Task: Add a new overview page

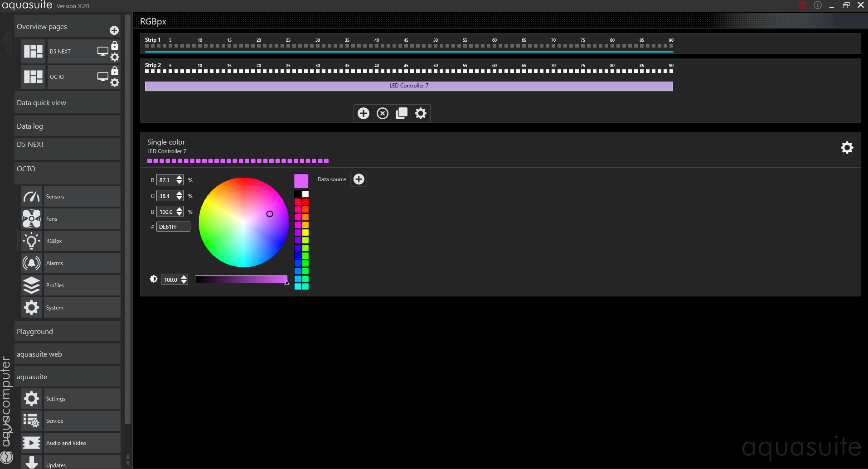Action: 114,30
